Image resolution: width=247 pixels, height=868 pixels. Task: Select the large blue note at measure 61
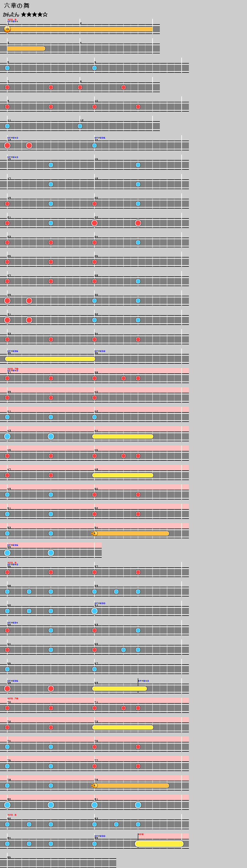[94, 611]
